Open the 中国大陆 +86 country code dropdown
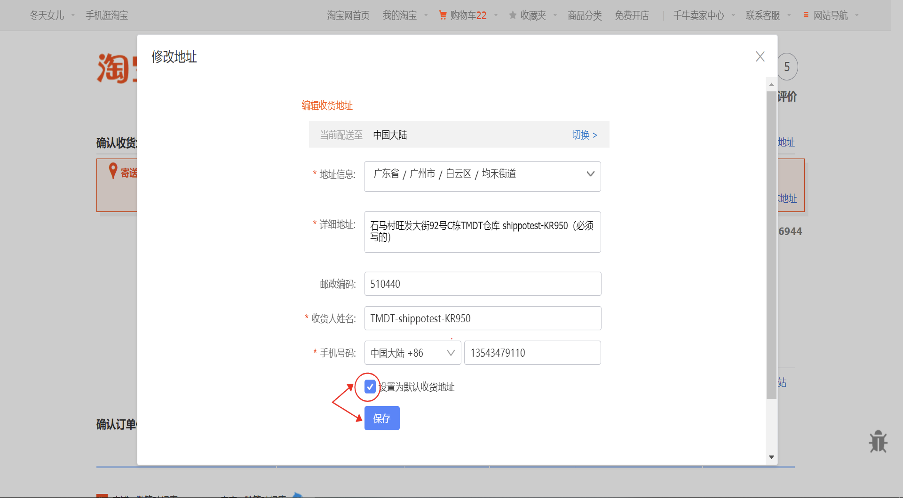This screenshot has height=498, width=904. click(x=412, y=353)
